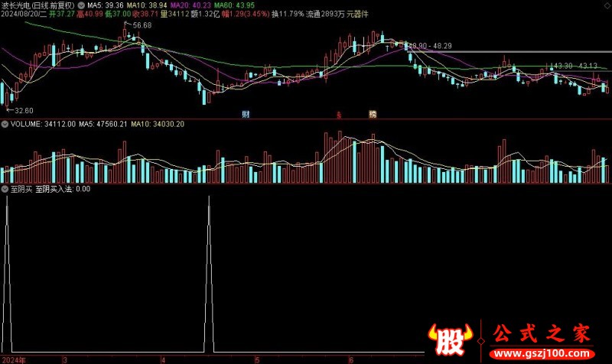The width and height of the screenshot is (612, 364).
Task: Click the 2024年 time axis label
Action: click(x=14, y=360)
